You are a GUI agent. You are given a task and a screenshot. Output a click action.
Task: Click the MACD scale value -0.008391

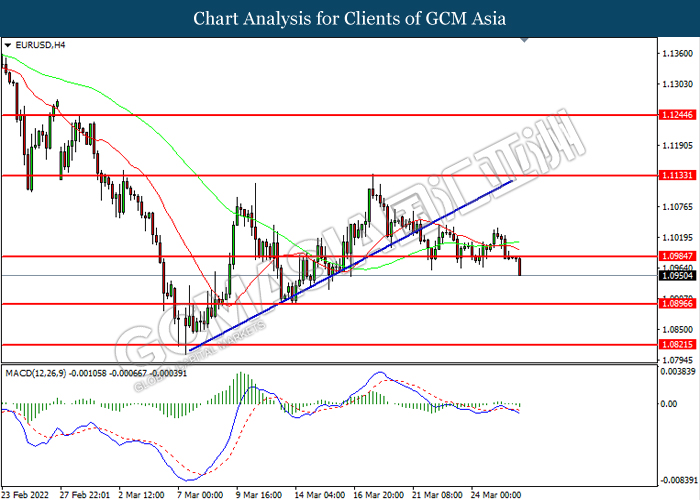point(678,480)
